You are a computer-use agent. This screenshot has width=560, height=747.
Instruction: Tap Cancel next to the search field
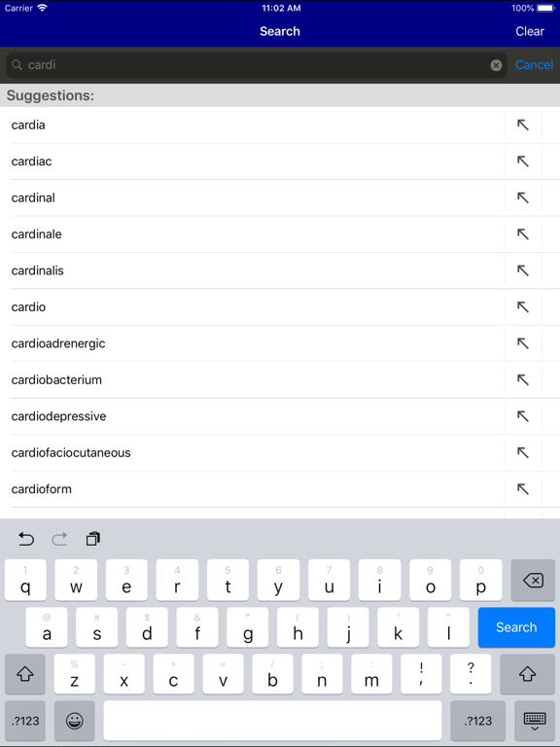534,65
